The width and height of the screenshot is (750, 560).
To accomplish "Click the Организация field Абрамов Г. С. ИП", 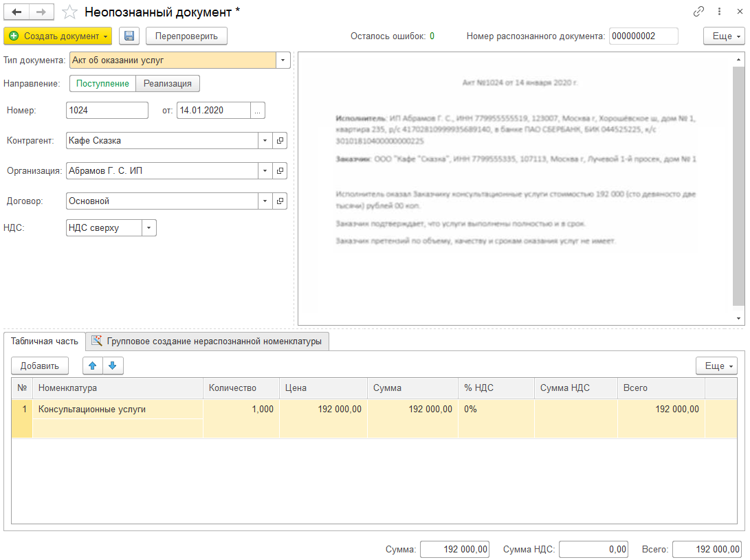I will 162,170.
